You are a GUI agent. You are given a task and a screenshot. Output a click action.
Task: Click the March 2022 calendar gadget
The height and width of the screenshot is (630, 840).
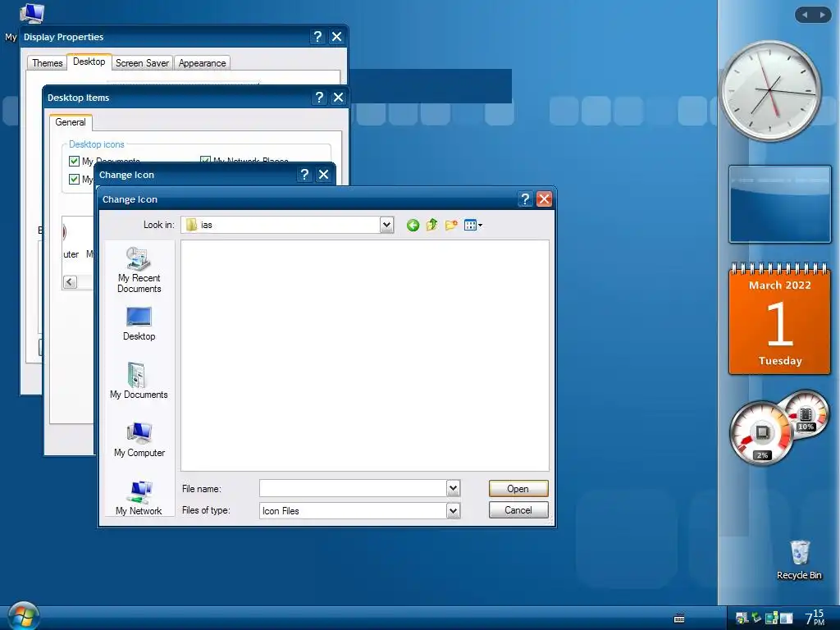[x=780, y=318]
